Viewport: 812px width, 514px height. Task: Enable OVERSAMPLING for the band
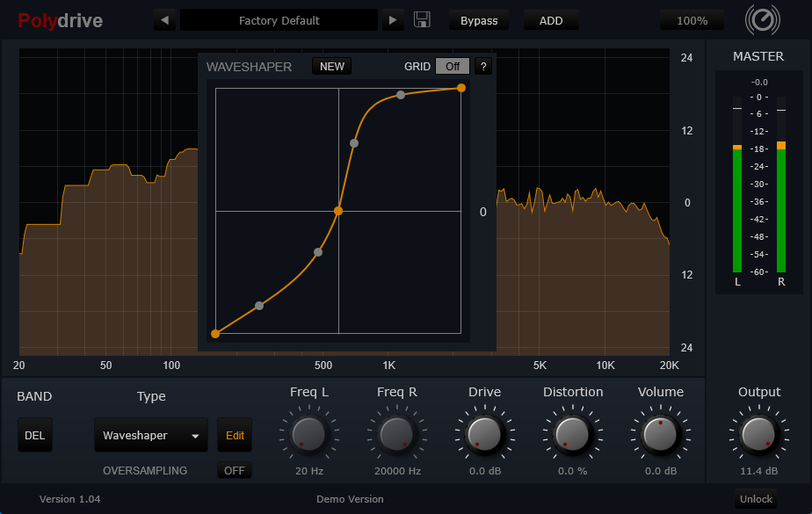pyautogui.click(x=234, y=470)
